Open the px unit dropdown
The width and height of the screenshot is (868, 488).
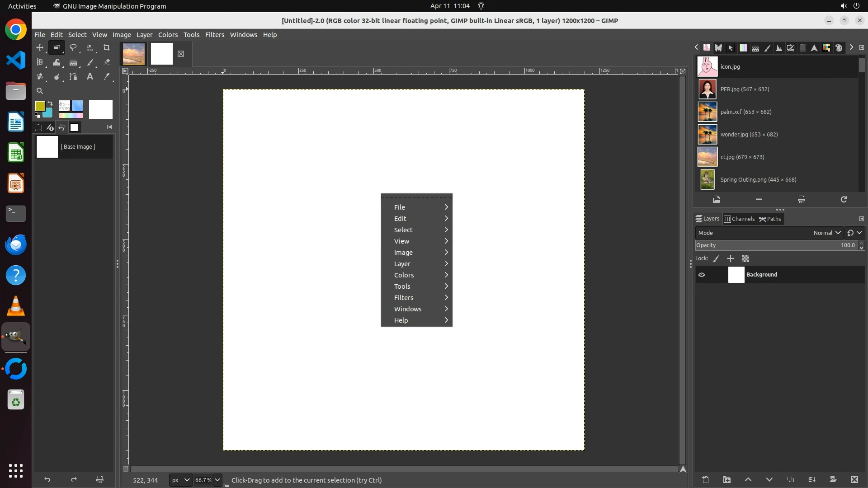180,480
